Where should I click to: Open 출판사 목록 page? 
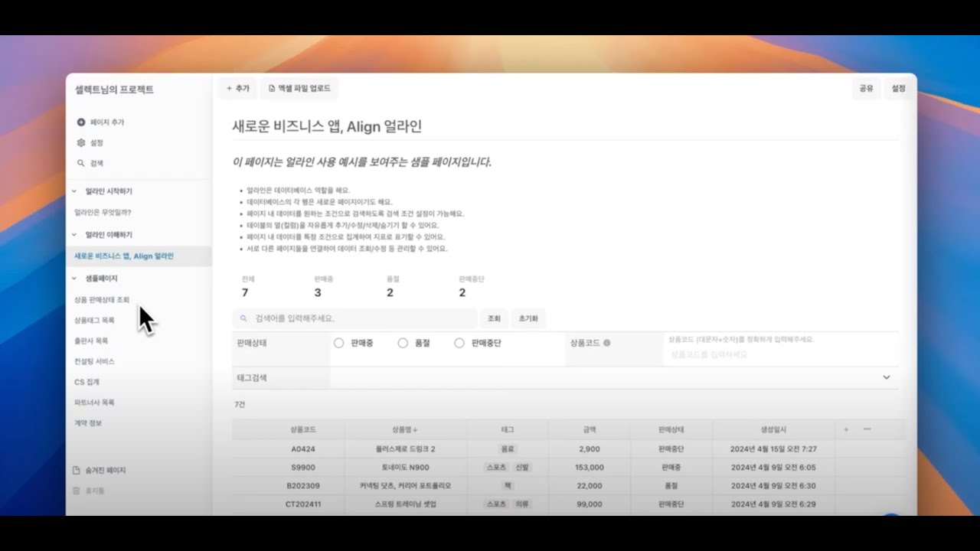[91, 341]
